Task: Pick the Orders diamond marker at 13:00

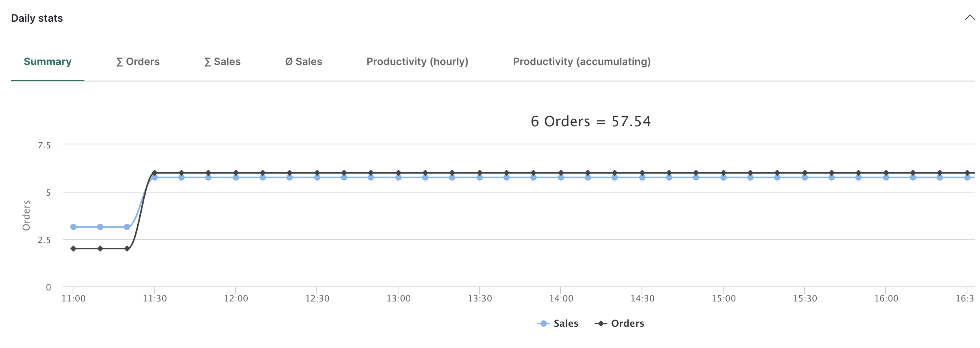Action: click(398, 173)
